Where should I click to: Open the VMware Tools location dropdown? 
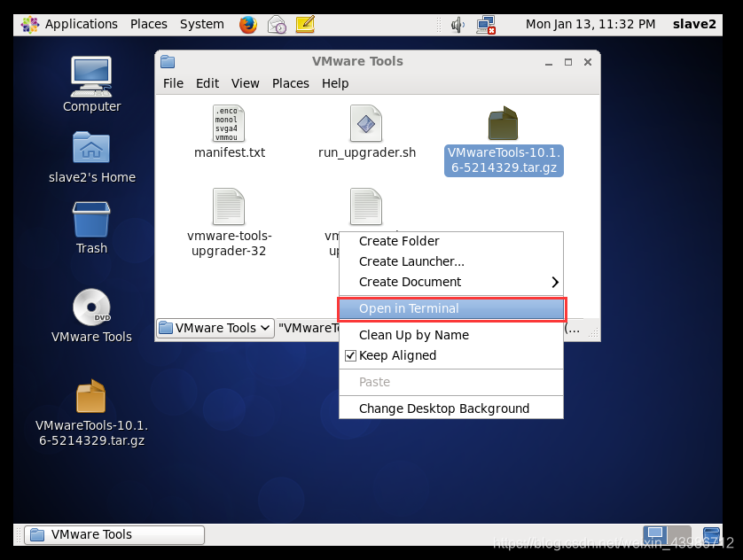click(x=215, y=328)
